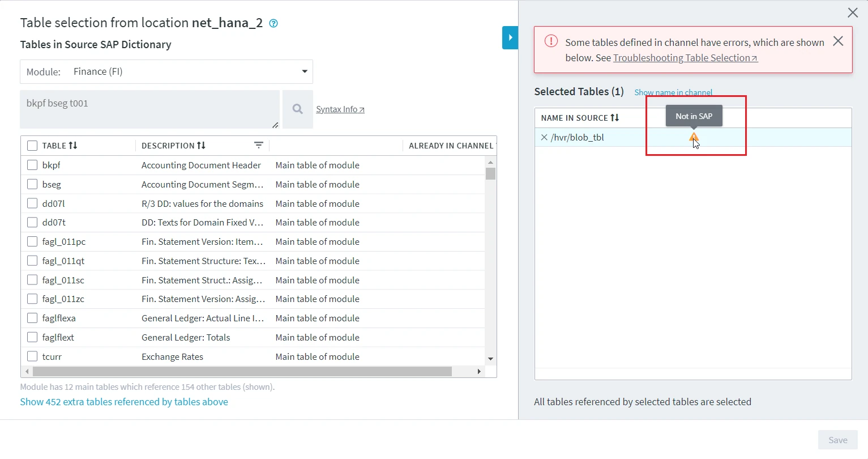Check the bkpf table checkbox

tap(32, 165)
